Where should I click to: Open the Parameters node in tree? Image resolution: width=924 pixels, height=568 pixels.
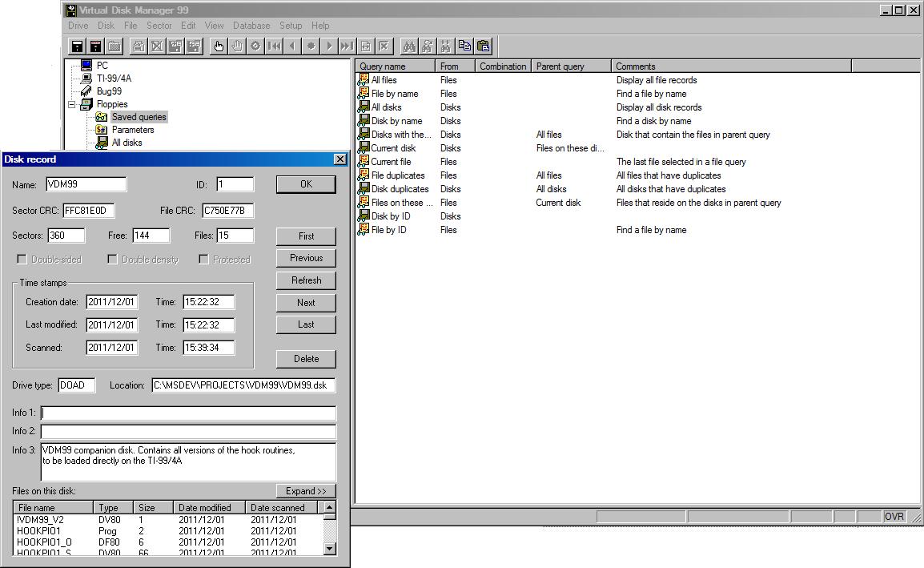pos(133,130)
